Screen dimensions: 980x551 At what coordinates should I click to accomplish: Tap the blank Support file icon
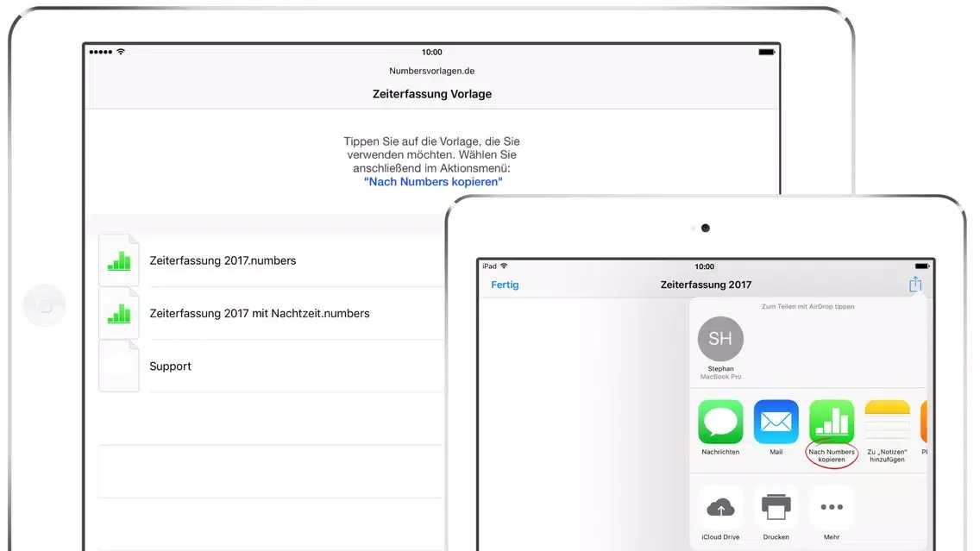pos(119,366)
